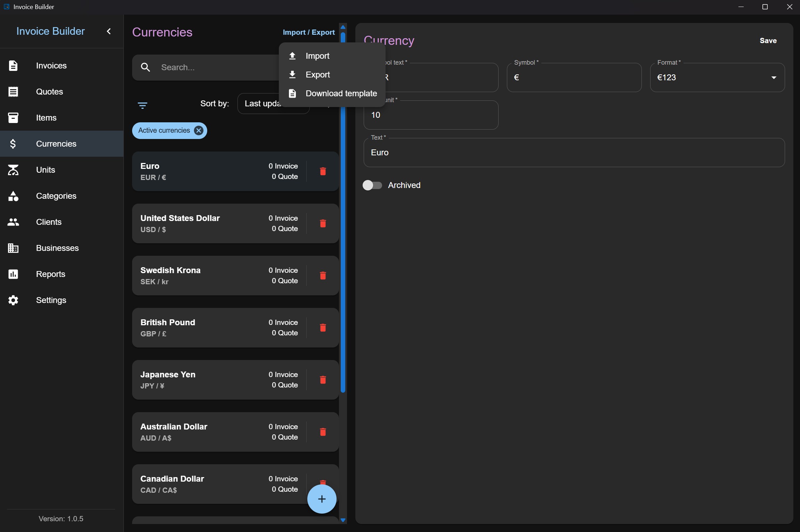Open Categories in the sidebar
The width and height of the screenshot is (800, 532).
62,196
